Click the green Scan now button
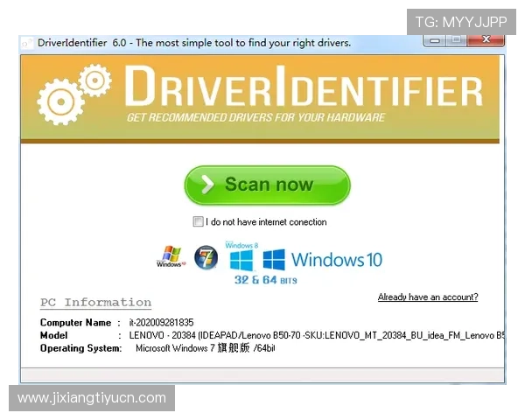This screenshot has width=525, height=420. 267,185
